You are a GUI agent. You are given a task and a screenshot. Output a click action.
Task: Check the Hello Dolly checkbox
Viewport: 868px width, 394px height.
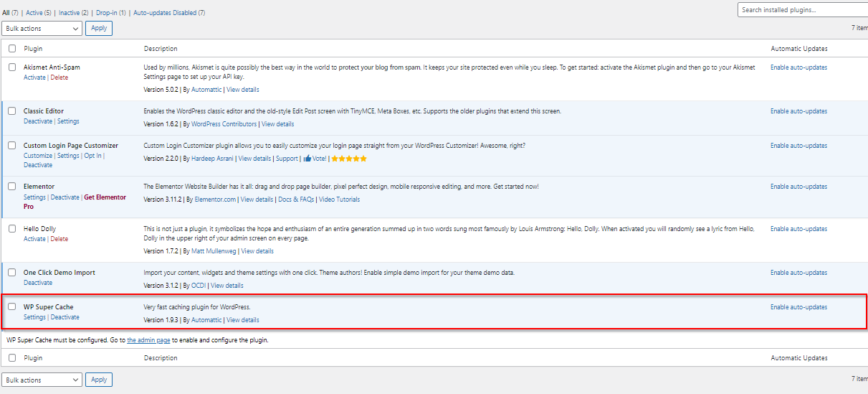(x=12, y=229)
